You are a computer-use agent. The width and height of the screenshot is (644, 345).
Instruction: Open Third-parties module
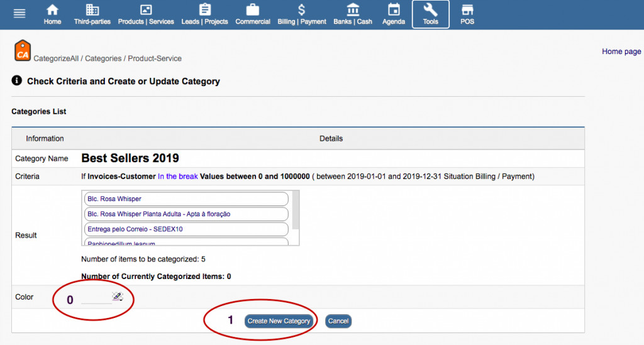92,14
